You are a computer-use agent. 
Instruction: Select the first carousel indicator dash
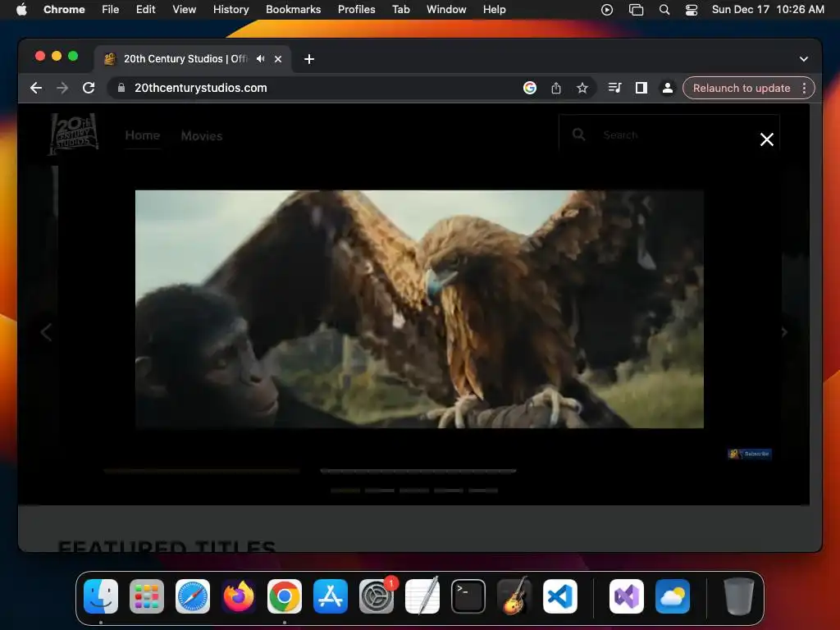[x=345, y=491]
